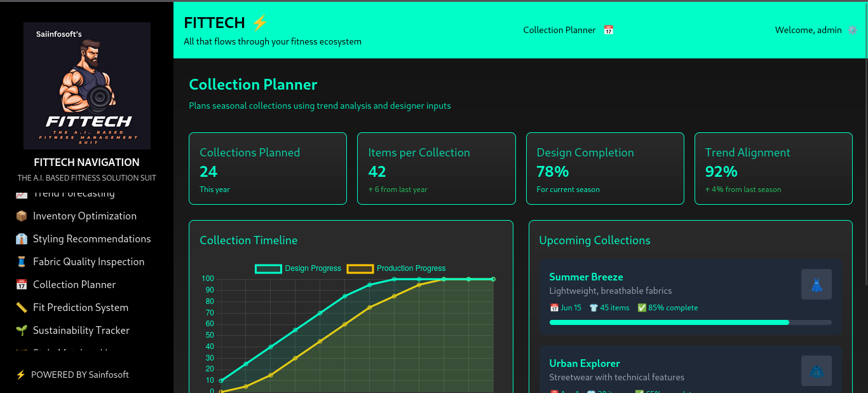Select the Collections Planned stat card
Image resolution: width=868 pixels, height=393 pixels.
(268, 169)
